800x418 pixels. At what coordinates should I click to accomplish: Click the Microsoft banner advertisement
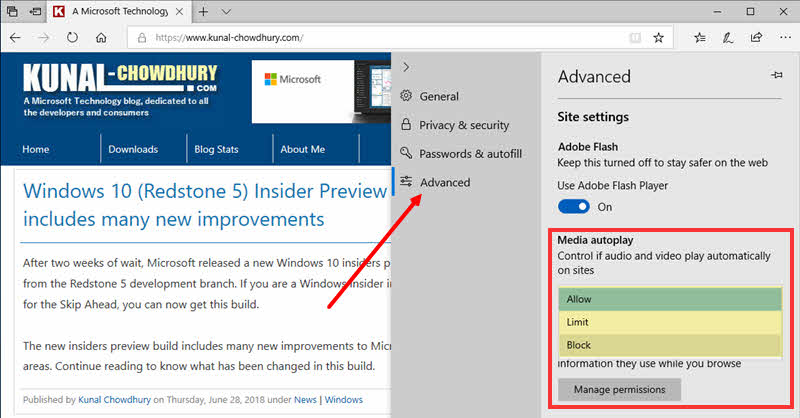321,91
